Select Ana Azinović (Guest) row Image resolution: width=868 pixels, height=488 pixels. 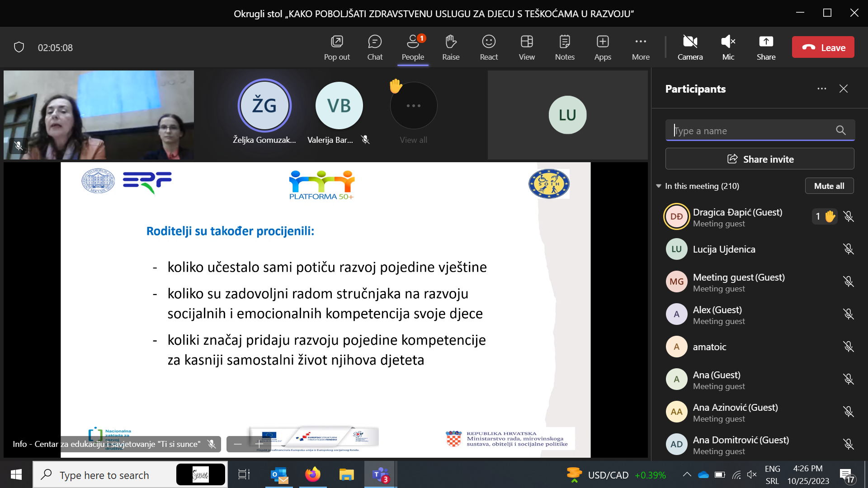click(759, 412)
